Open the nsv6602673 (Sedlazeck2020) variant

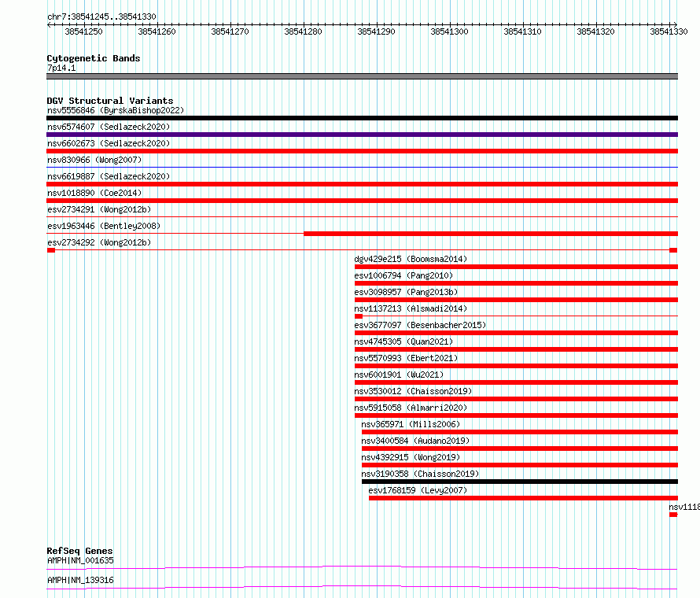pyautogui.click(x=109, y=143)
